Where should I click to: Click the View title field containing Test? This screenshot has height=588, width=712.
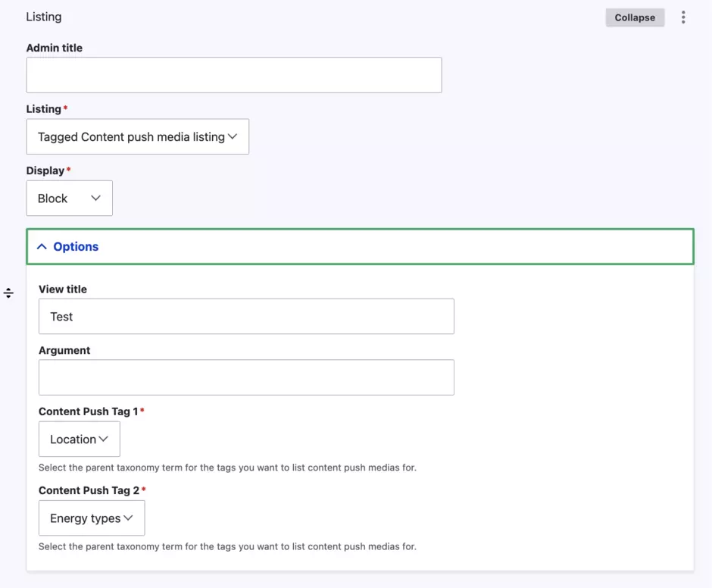245,317
